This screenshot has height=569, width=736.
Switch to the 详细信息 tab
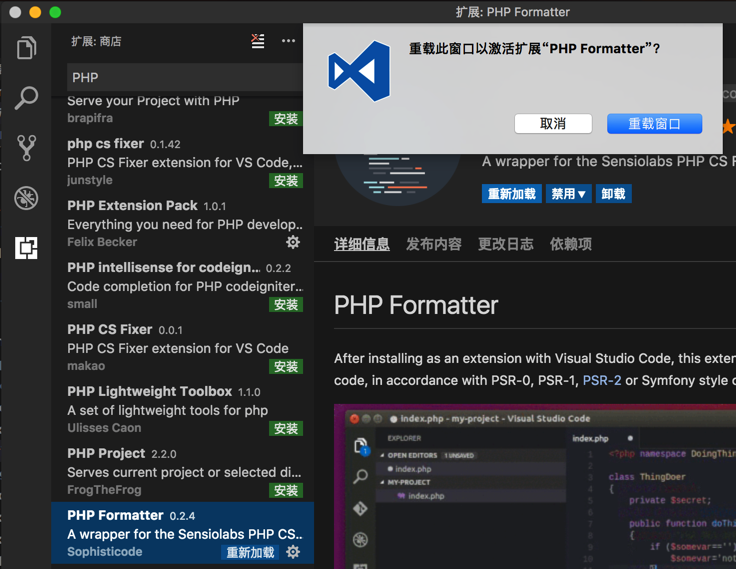pyautogui.click(x=361, y=244)
